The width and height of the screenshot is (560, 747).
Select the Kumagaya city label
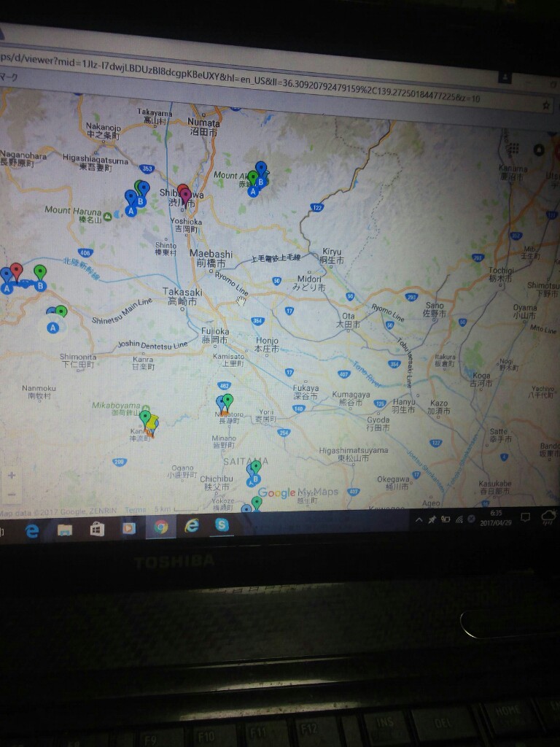pos(351,398)
